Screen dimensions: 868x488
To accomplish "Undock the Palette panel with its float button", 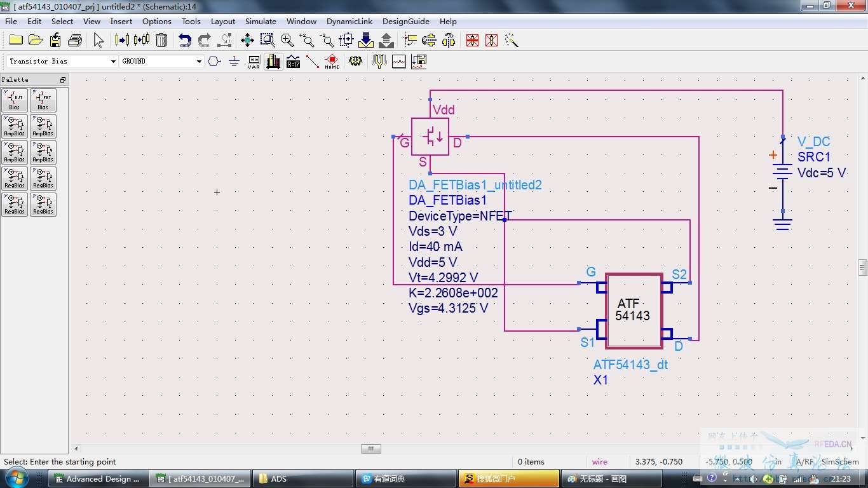I will [63, 79].
